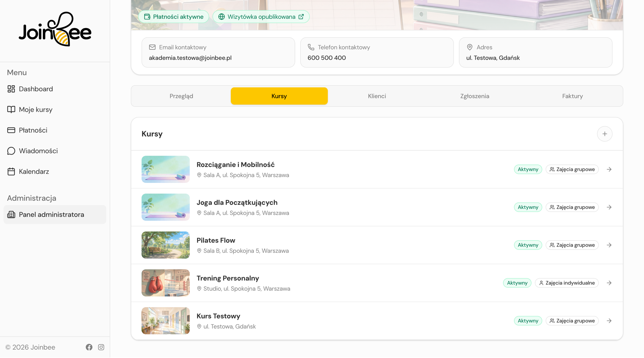This screenshot has width=644, height=358.
Task: Open the Kalendarz page
Action: pos(55,171)
